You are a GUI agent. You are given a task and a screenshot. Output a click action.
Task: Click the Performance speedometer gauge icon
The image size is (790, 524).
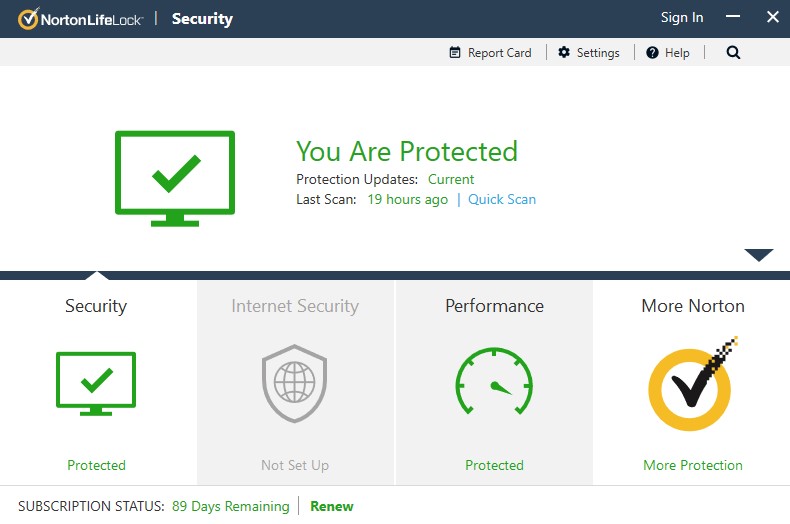pos(494,381)
